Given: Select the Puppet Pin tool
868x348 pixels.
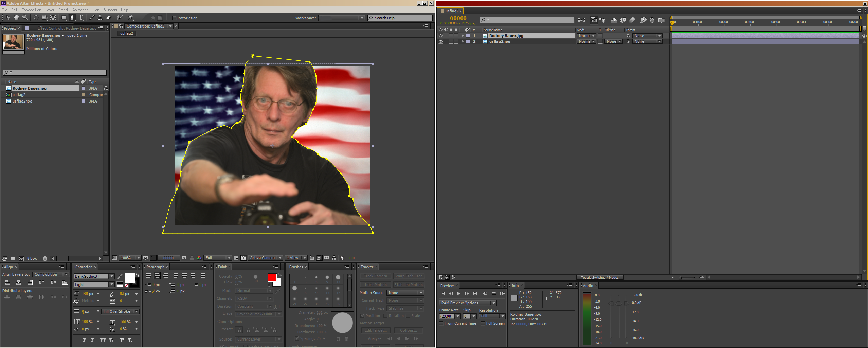Looking at the screenshot, I should point(131,17).
